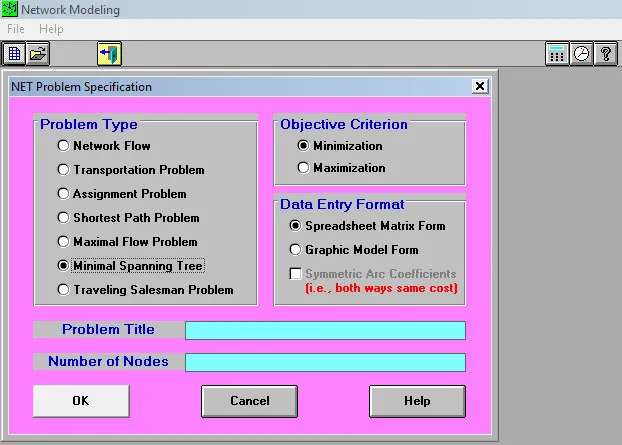Select the Network Flow problem type
Viewport: 622px width, 445px height.
(x=64, y=146)
